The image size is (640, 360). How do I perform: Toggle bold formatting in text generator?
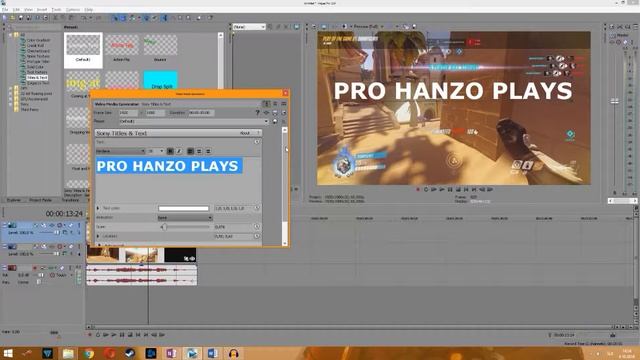(170, 151)
